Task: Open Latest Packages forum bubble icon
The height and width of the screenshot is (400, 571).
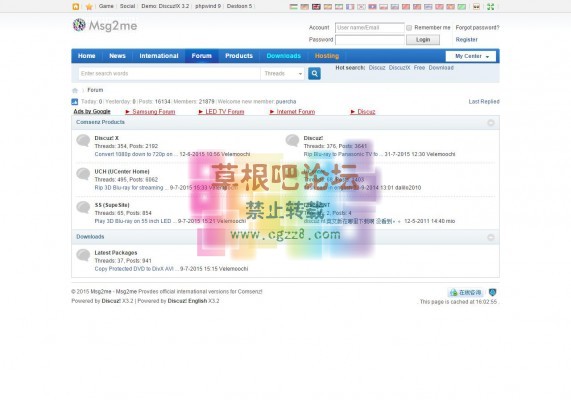Action: click(x=83, y=255)
